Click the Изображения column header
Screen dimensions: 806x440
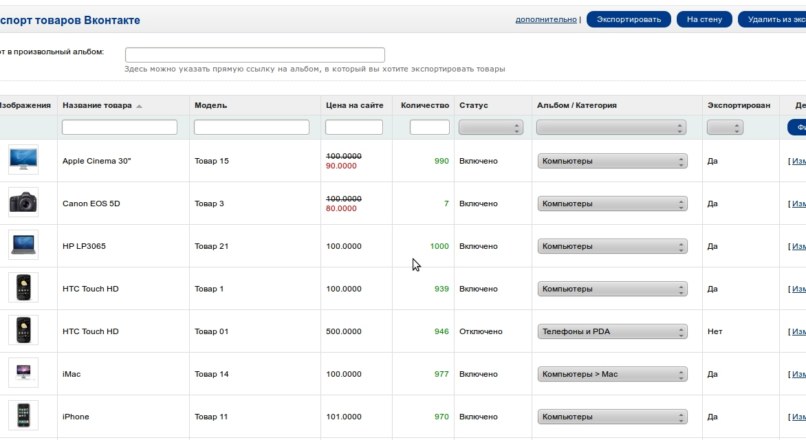tap(25, 105)
